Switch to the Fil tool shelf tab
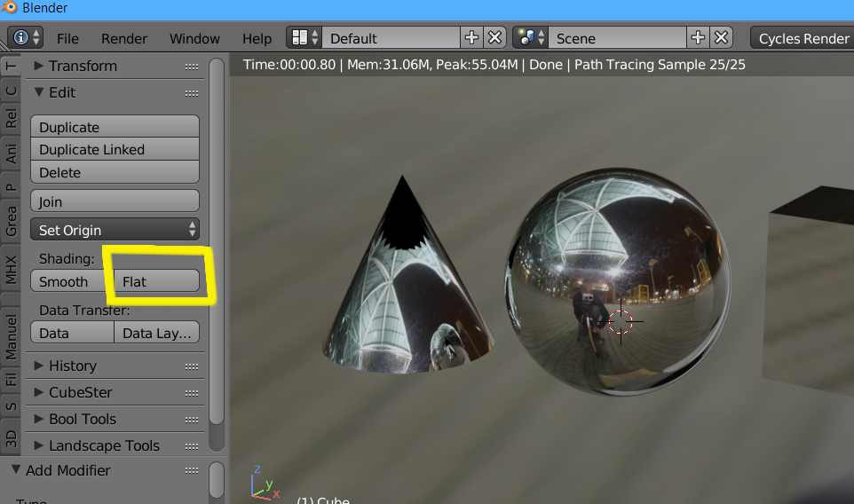This screenshot has width=854, height=504. [11, 380]
